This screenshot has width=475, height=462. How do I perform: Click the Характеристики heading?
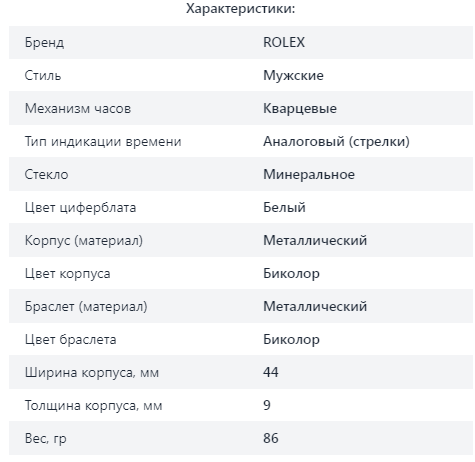(x=240, y=9)
